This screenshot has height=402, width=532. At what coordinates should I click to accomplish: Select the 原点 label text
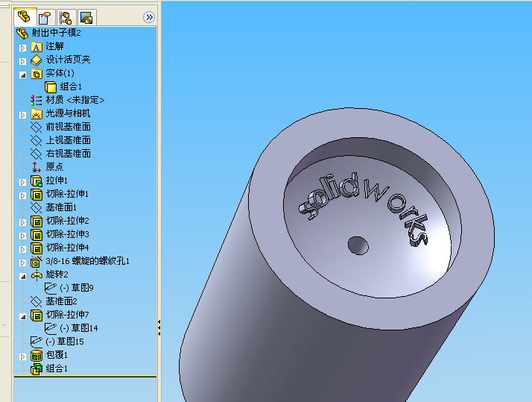[x=54, y=167]
